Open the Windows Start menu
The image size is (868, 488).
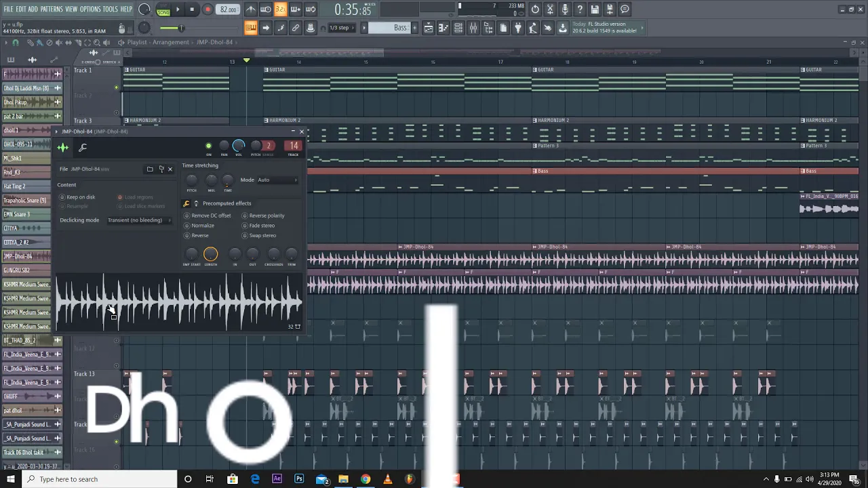(x=10, y=479)
